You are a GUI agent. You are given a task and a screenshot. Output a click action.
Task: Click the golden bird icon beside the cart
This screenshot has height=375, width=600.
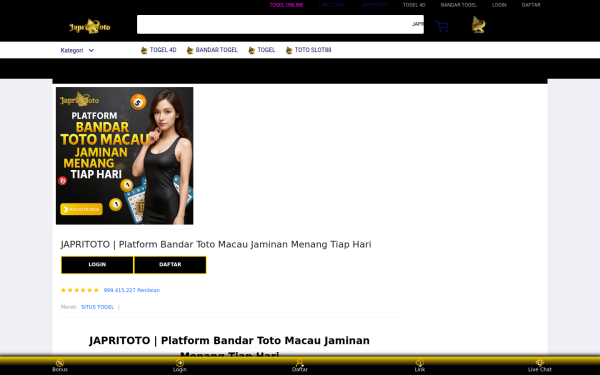click(478, 25)
